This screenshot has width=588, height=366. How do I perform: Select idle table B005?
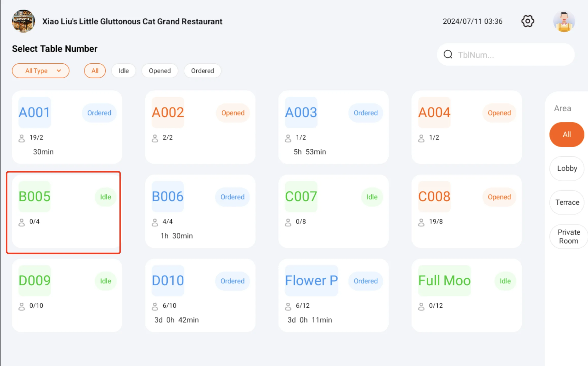(67, 211)
